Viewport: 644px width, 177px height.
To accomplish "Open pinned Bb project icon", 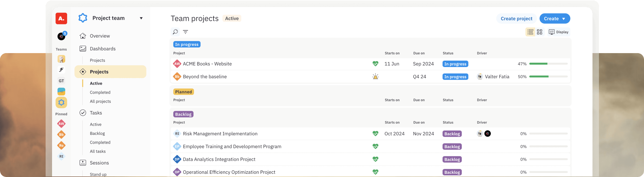I will [61, 135].
